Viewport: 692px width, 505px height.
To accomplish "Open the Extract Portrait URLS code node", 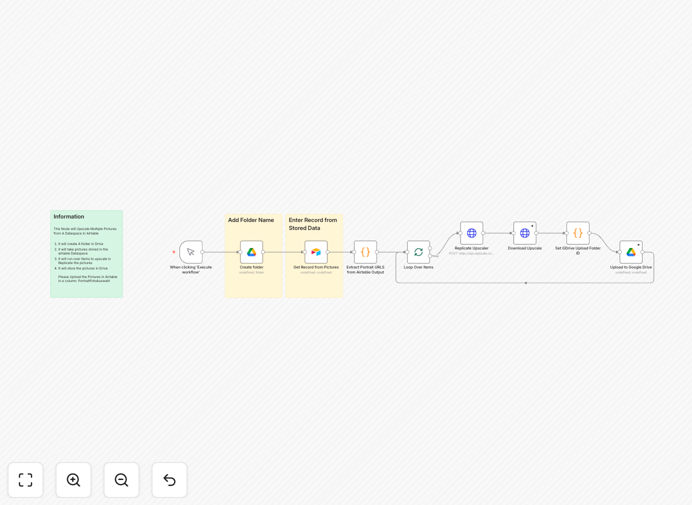I will [x=365, y=252].
